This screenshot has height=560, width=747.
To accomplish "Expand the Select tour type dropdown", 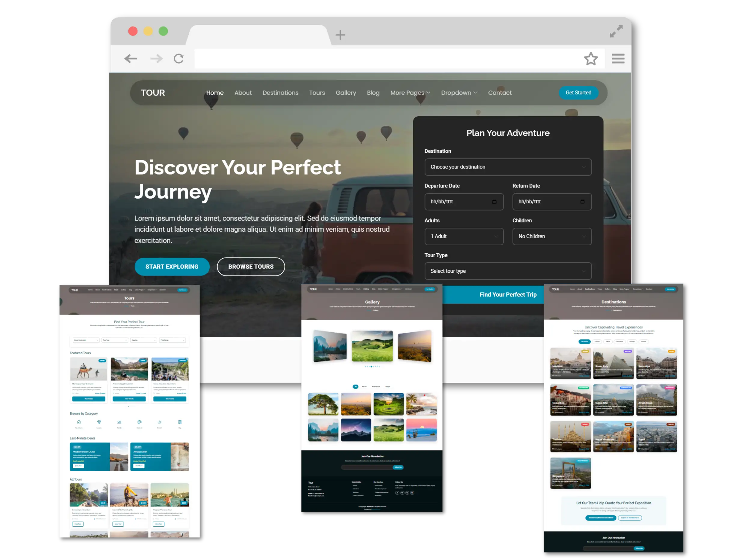I will [508, 271].
